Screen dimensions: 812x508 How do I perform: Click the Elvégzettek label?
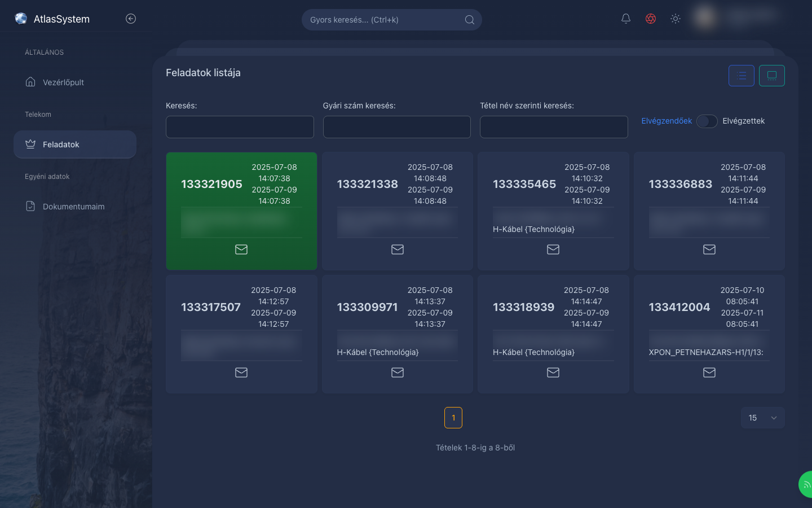pos(744,121)
